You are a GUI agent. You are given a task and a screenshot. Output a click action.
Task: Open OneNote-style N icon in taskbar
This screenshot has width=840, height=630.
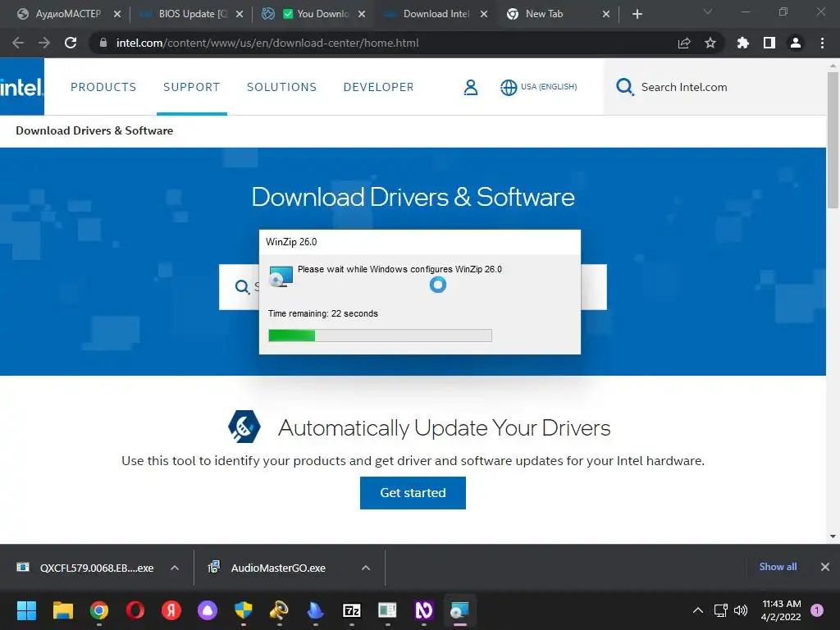point(424,610)
